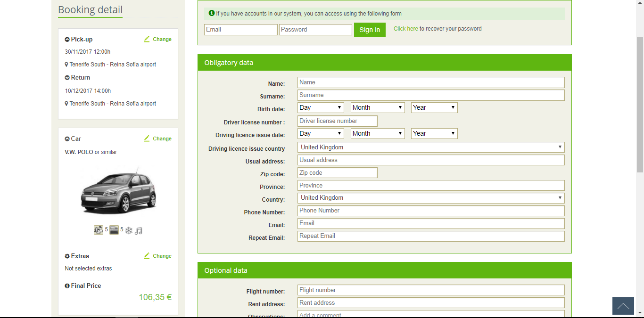Click the Driver license number field
This screenshot has width=644, height=318.
point(338,121)
